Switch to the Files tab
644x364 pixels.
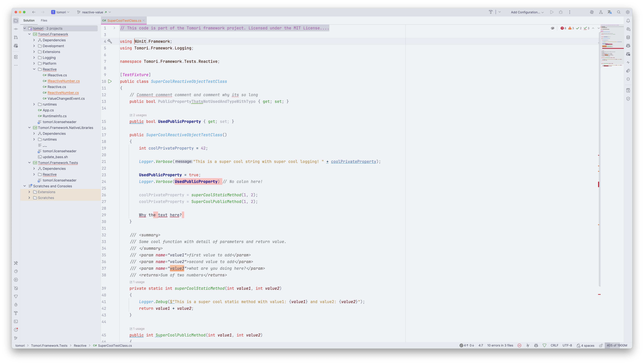[x=44, y=21]
